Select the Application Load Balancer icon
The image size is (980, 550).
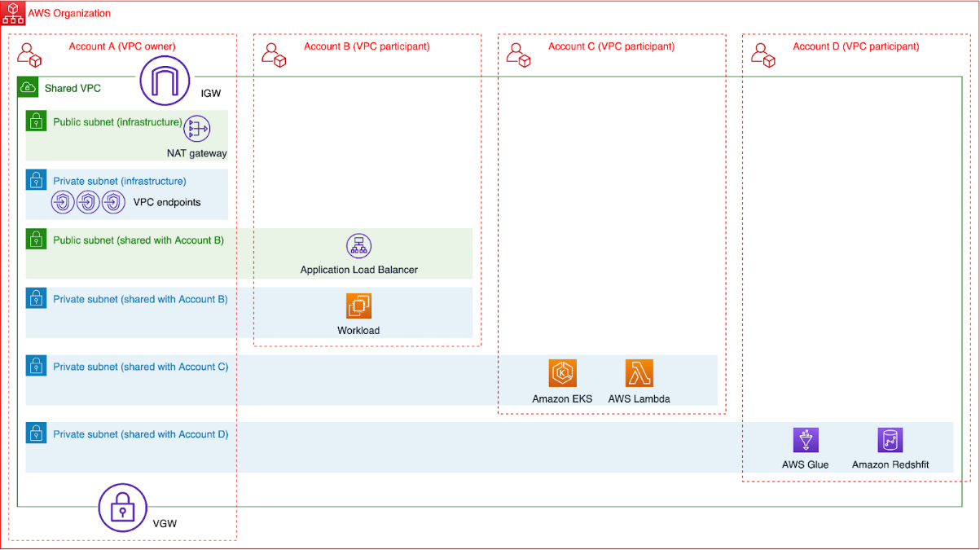click(x=358, y=246)
